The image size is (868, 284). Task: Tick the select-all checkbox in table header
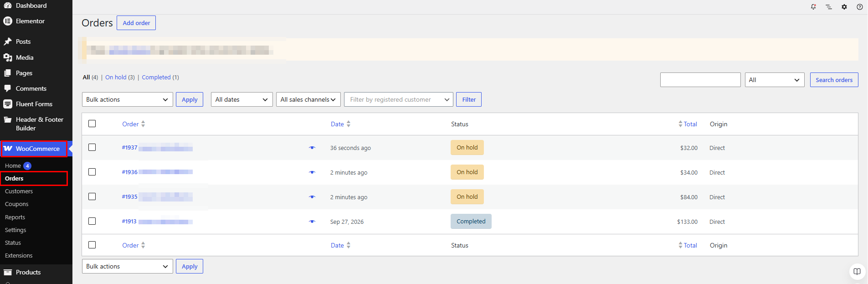coord(92,124)
